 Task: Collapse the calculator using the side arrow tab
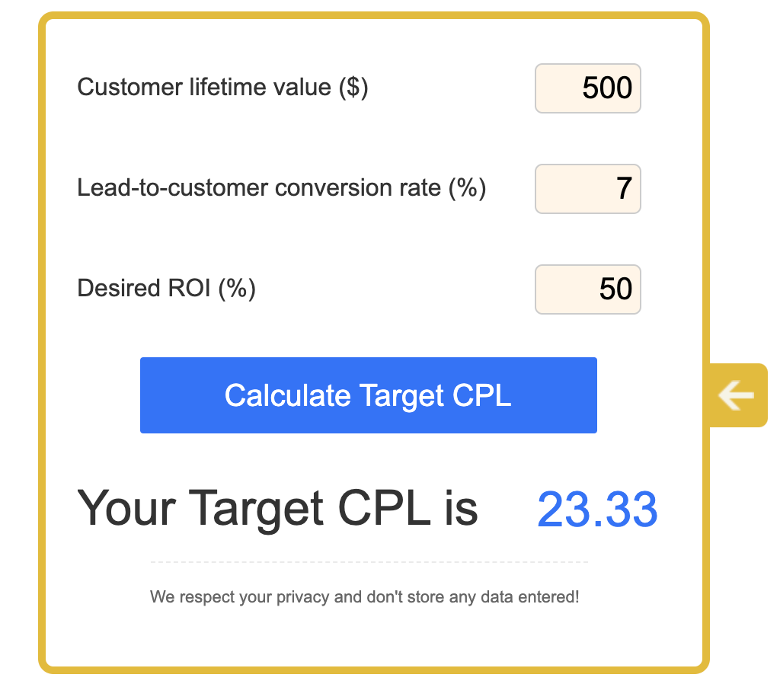[x=736, y=395]
